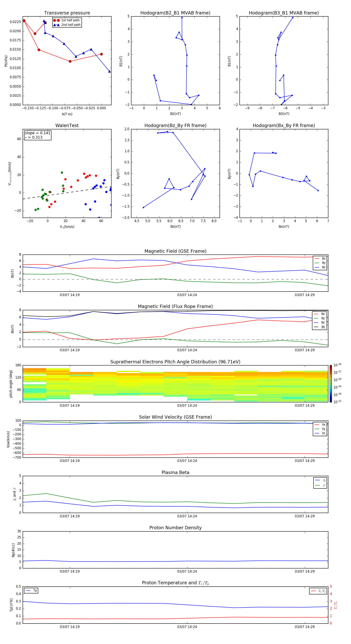Click the "Bz(nT)" x-axis label
Image resolution: width=351 pixels, height=644 pixels.
pyautogui.click(x=175, y=227)
